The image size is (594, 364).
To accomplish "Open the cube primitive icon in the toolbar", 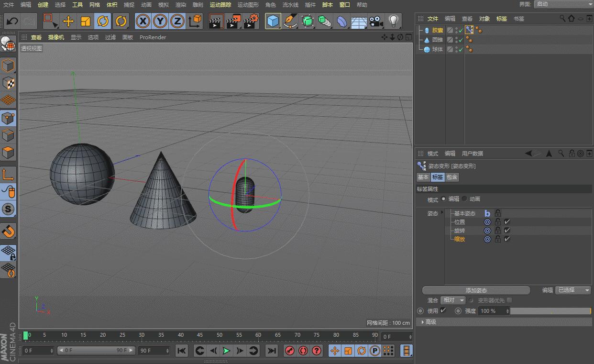I will (273, 21).
